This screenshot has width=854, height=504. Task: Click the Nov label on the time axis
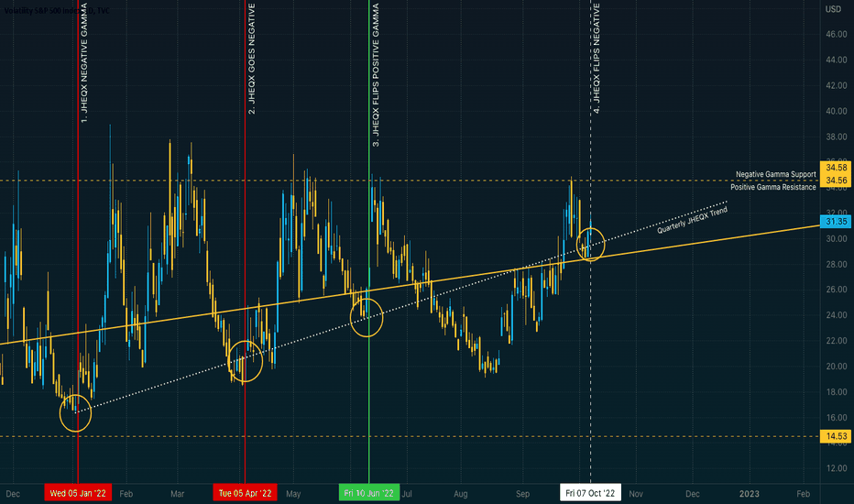pos(636,494)
